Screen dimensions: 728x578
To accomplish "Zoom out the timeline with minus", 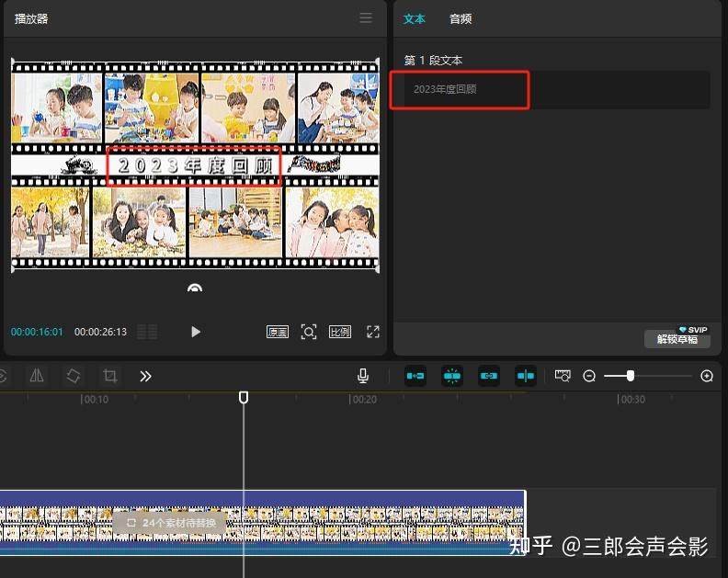I will [589, 376].
